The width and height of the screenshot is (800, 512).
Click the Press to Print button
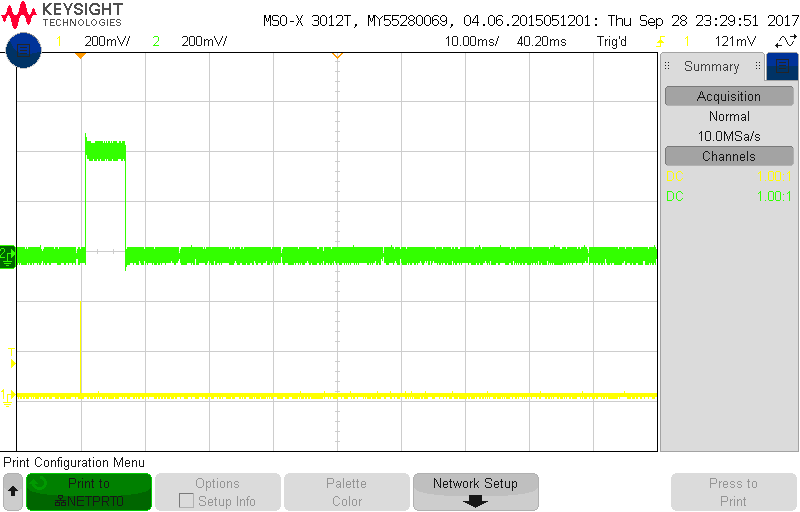click(x=734, y=492)
